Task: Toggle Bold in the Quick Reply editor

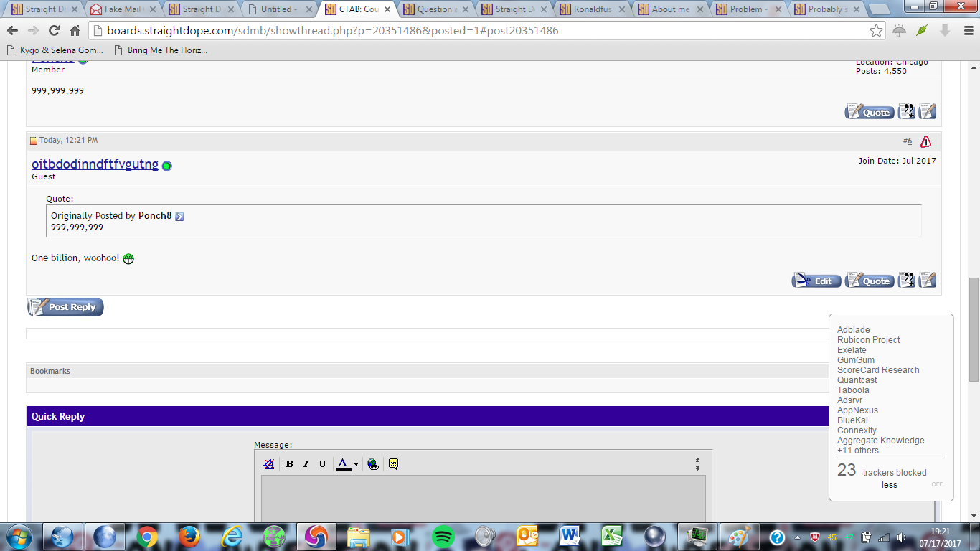Action: click(x=289, y=464)
